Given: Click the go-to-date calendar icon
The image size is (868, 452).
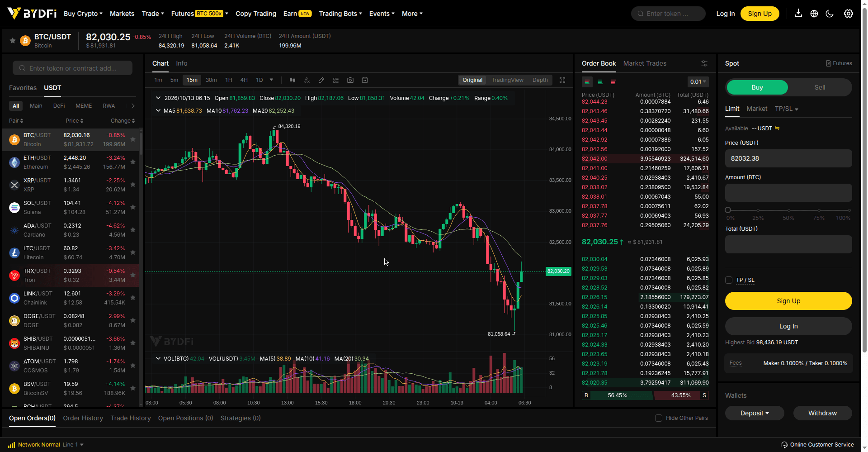Looking at the screenshot, I should [365, 80].
